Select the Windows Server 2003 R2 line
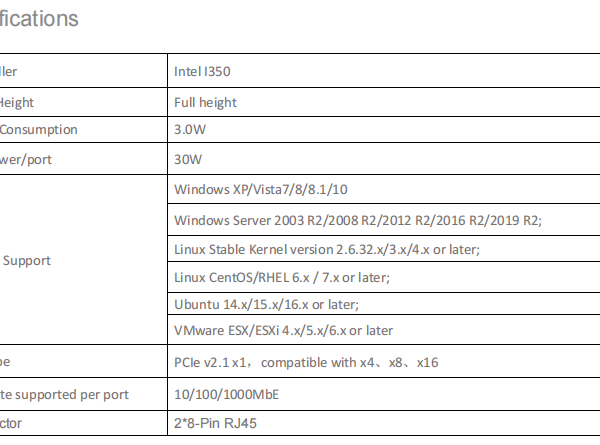The height and width of the screenshot is (445, 600). pos(356,220)
